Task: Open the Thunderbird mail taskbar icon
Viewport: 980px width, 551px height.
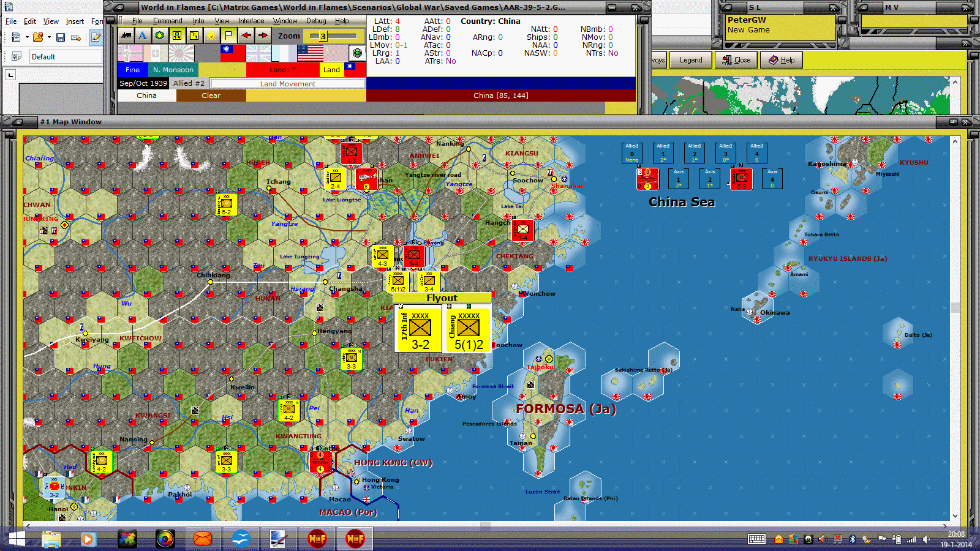Action: 203,539
